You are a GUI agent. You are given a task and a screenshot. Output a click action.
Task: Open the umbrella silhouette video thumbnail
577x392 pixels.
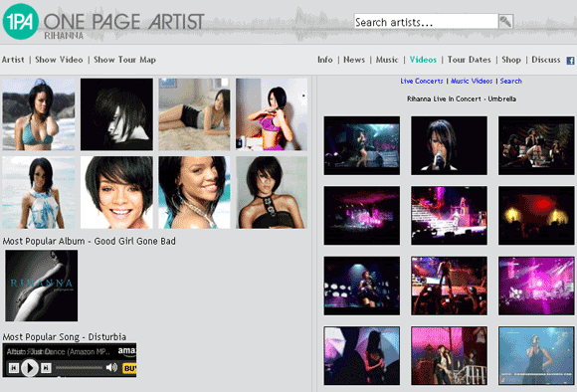coord(362,356)
